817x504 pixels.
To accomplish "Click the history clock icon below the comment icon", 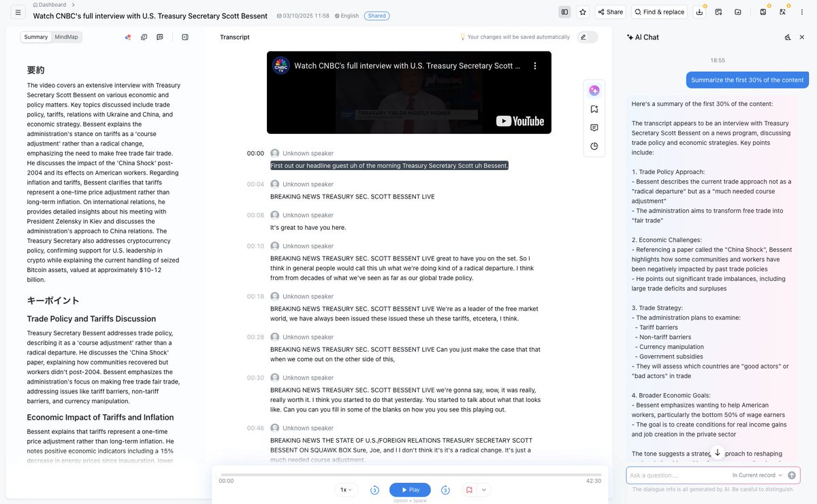I will tap(594, 146).
